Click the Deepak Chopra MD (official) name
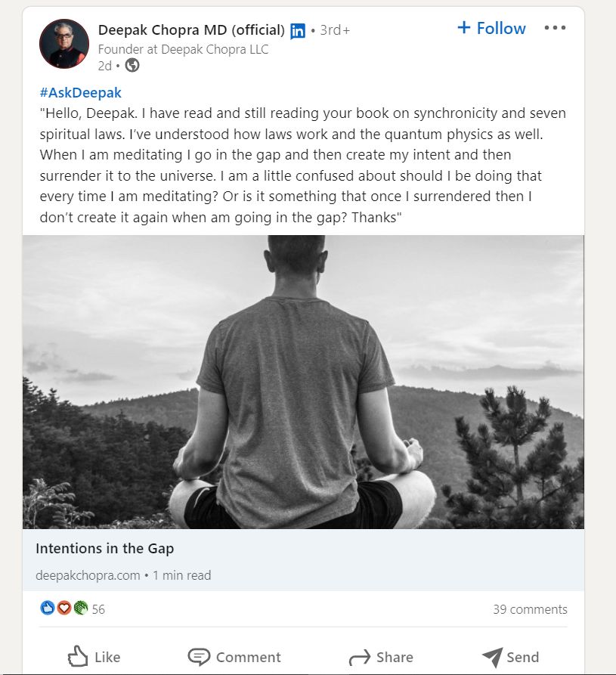Viewport: 616px width, 675px height. point(191,30)
